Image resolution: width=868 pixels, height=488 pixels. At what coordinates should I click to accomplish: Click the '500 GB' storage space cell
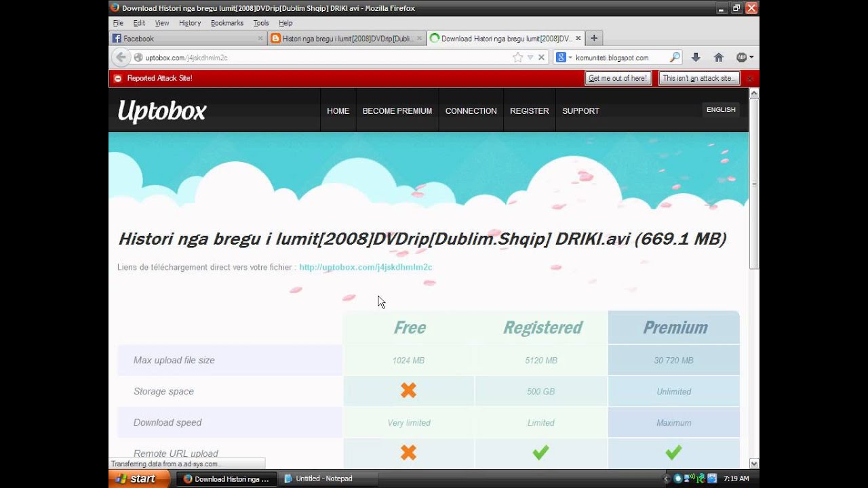click(540, 392)
